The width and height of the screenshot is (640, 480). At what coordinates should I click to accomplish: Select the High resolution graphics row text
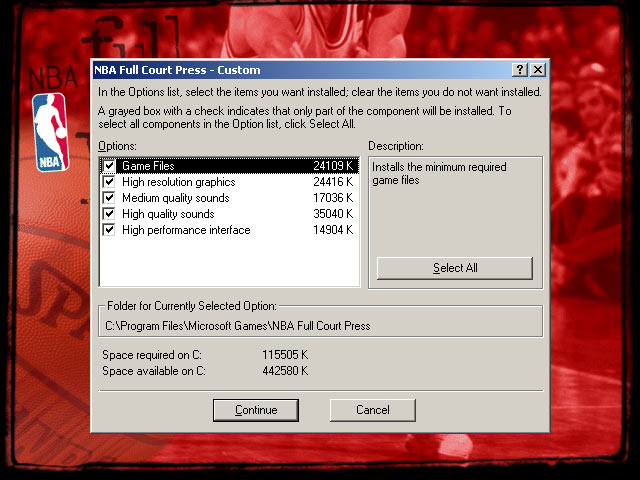click(179, 182)
